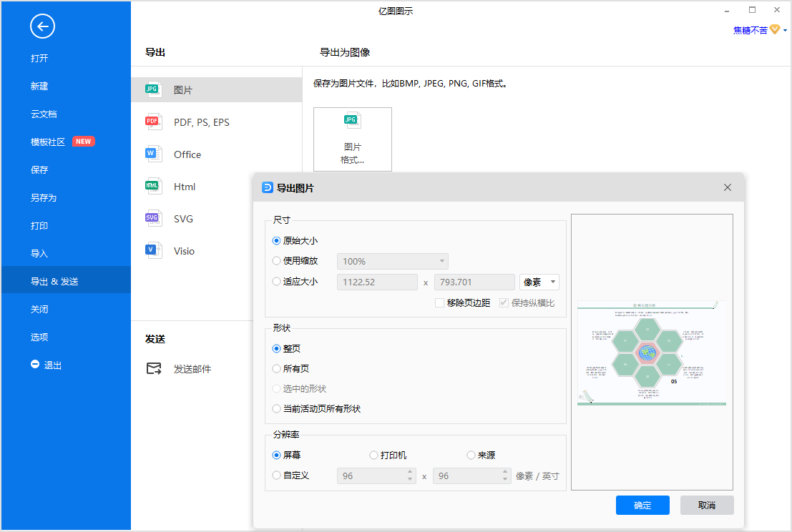This screenshot has width=792, height=532.
Task: Click the diamond VIP badge icon
Action: (x=775, y=30)
